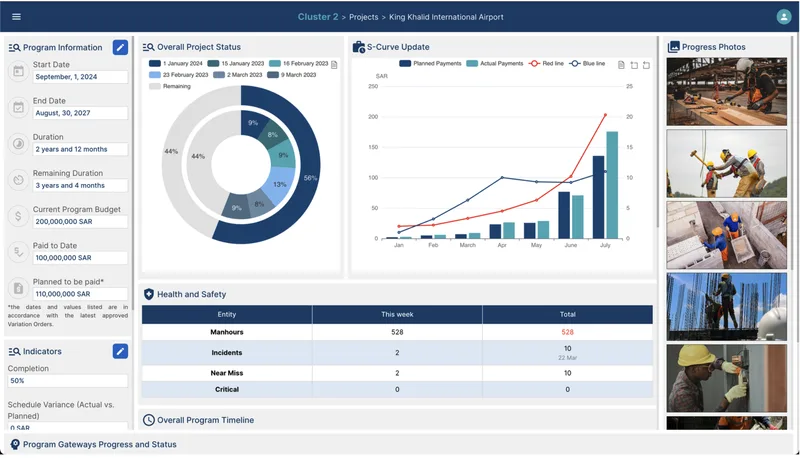Edit Program Information with pencil button

pyautogui.click(x=120, y=47)
